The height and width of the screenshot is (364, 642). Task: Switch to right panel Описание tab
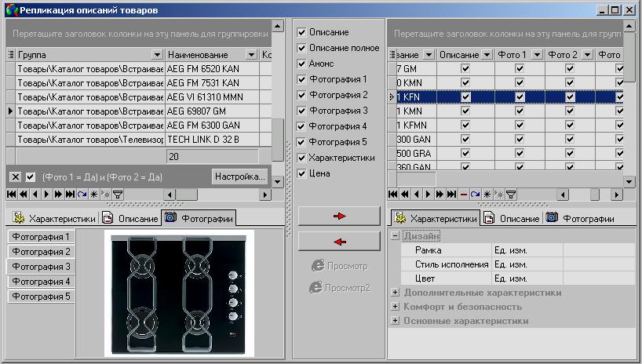[512, 218]
